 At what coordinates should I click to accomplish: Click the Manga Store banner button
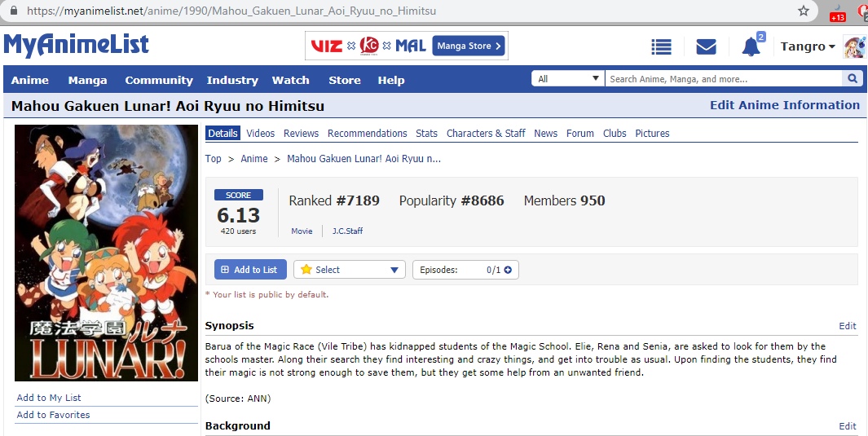469,46
